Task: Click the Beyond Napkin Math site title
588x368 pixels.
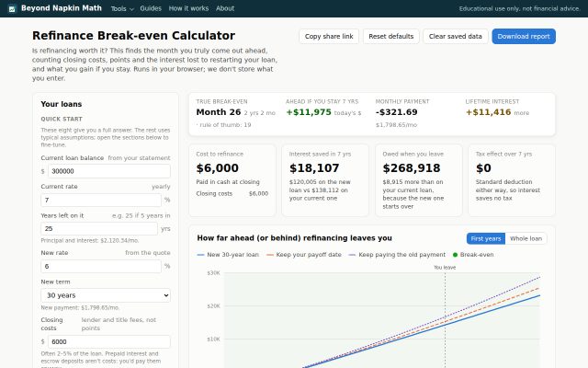Action: (x=62, y=8)
